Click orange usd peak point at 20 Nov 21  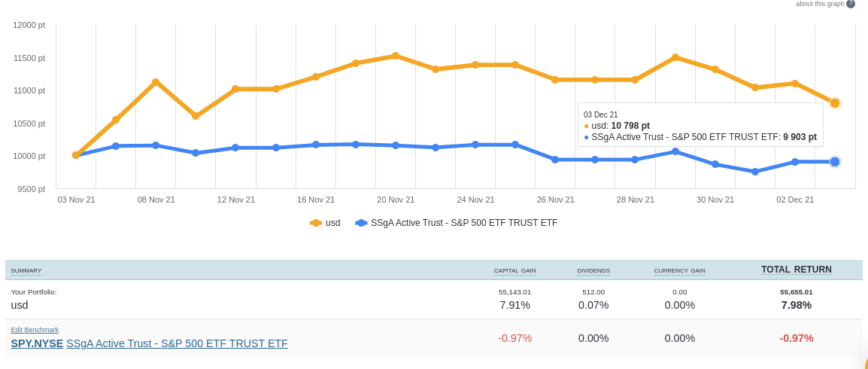point(396,56)
